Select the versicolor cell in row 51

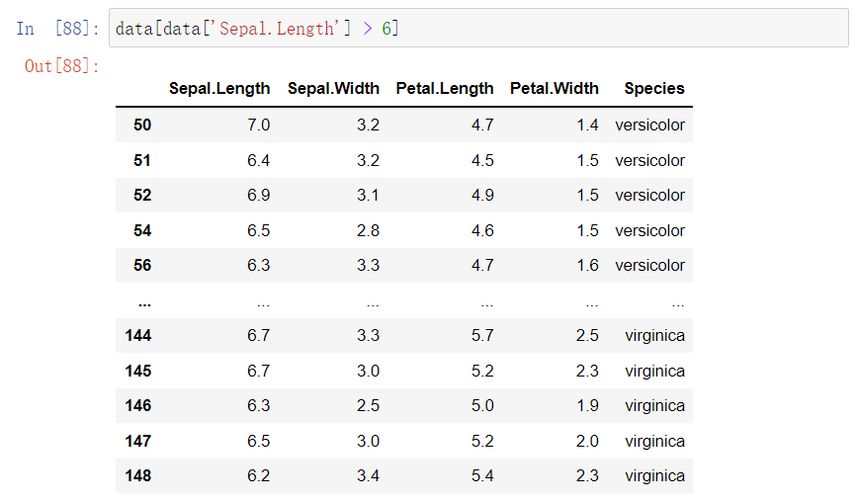(x=649, y=160)
